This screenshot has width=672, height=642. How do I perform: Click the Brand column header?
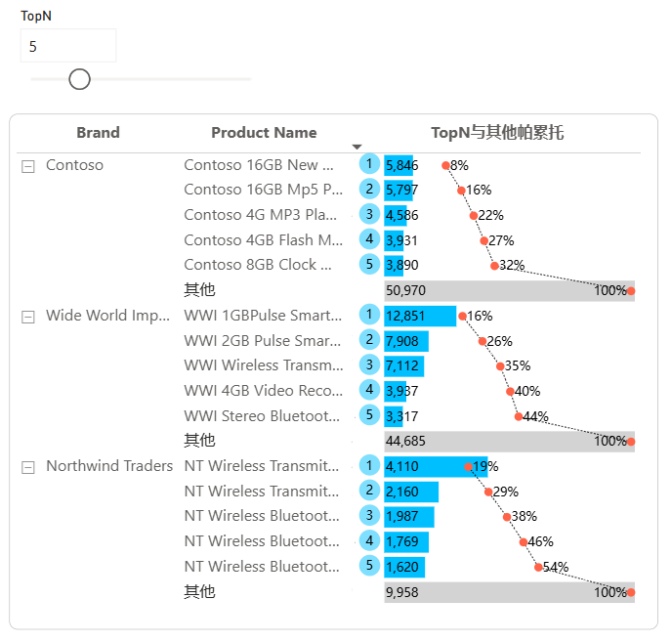98,133
